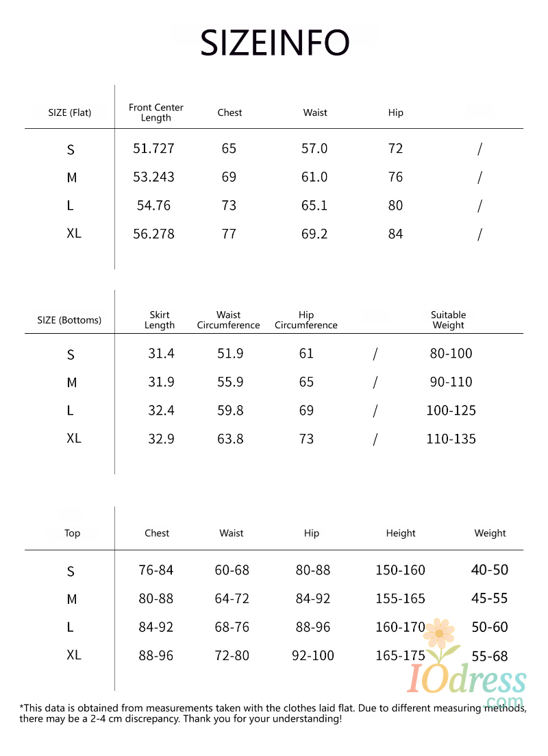Click the 69.2 waist value for XL
The width and height of the screenshot is (548, 756).
click(314, 234)
